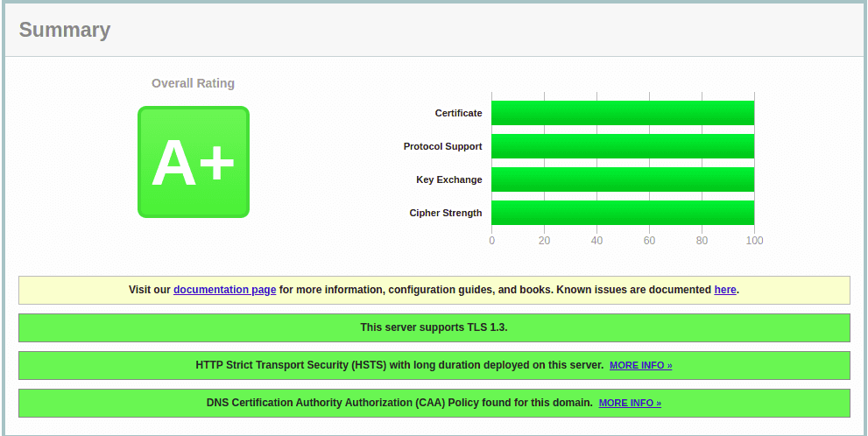
Task: Select the Summary section heading
Action: (x=65, y=30)
